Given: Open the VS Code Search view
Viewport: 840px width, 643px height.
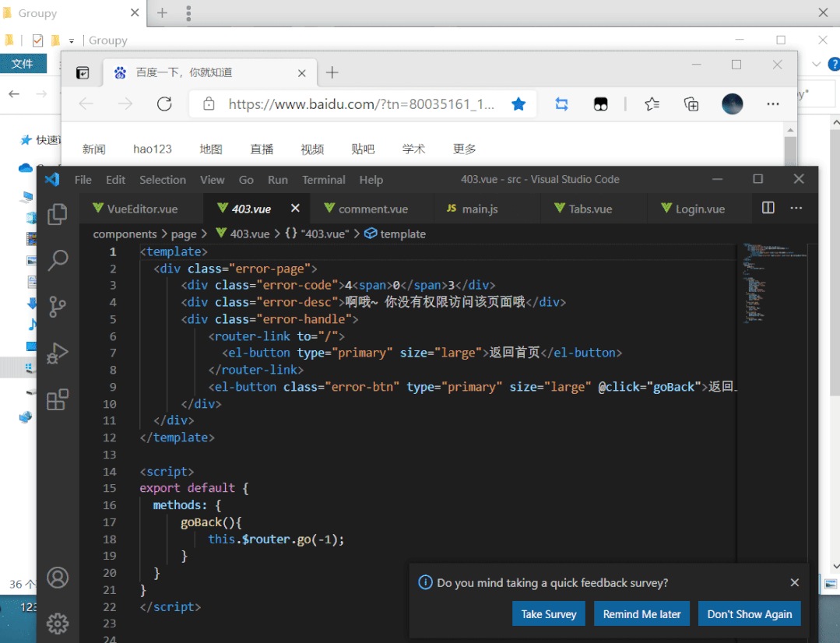Looking at the screenshot, I should coord(58,261).
